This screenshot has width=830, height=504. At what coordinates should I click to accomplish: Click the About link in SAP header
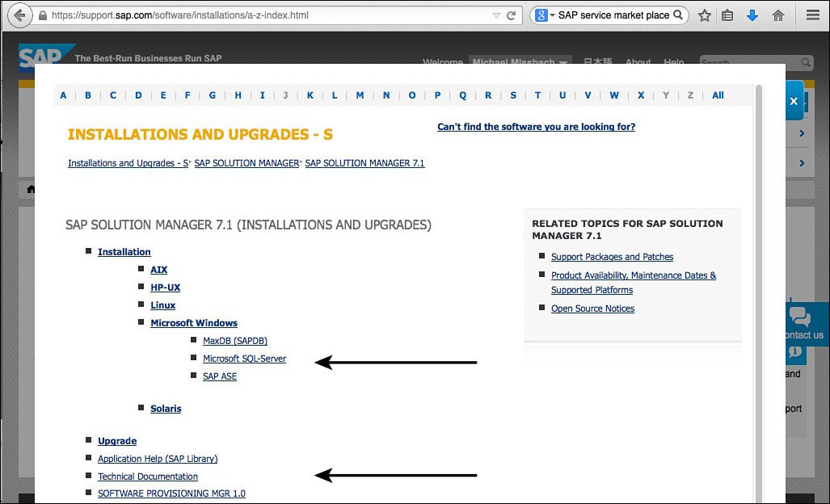pos(638,62)
